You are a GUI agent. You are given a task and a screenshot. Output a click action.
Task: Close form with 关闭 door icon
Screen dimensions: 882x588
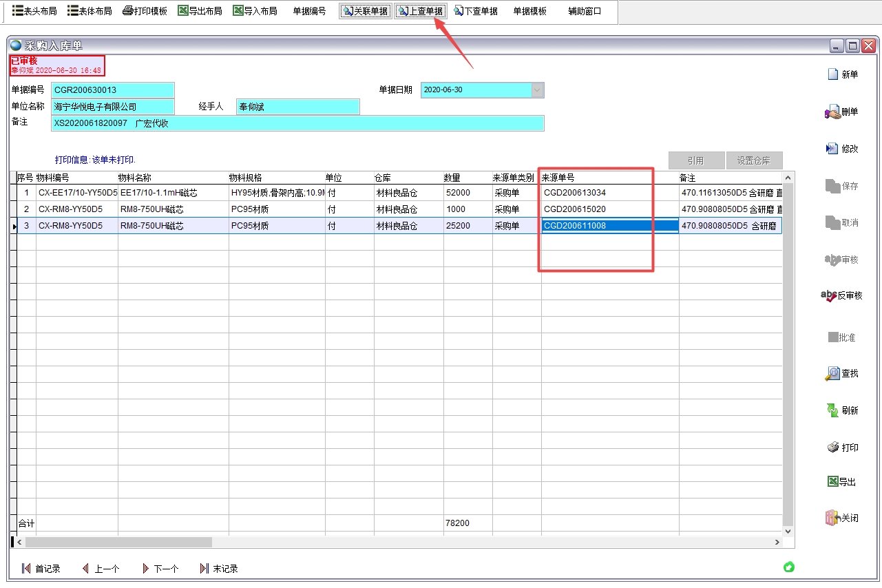tap(832, 518)
